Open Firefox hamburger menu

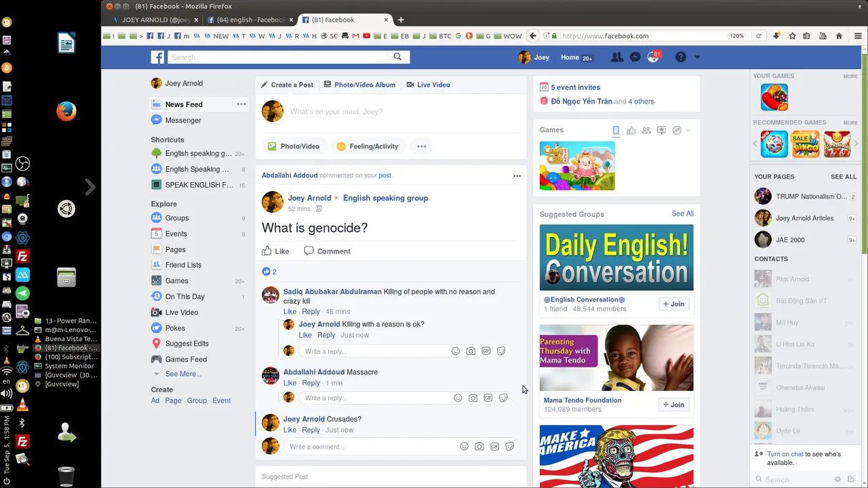click(x=858, y=36)
